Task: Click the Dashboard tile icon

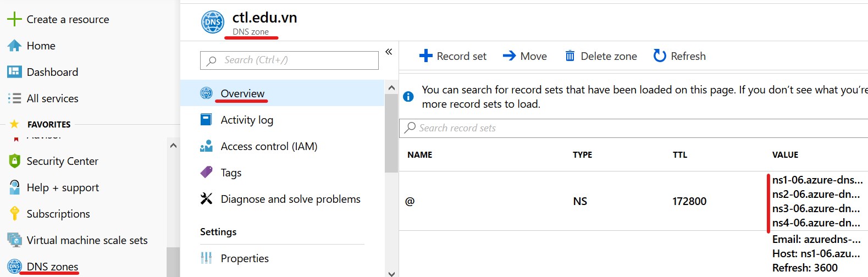Action: tap(14, 72)
